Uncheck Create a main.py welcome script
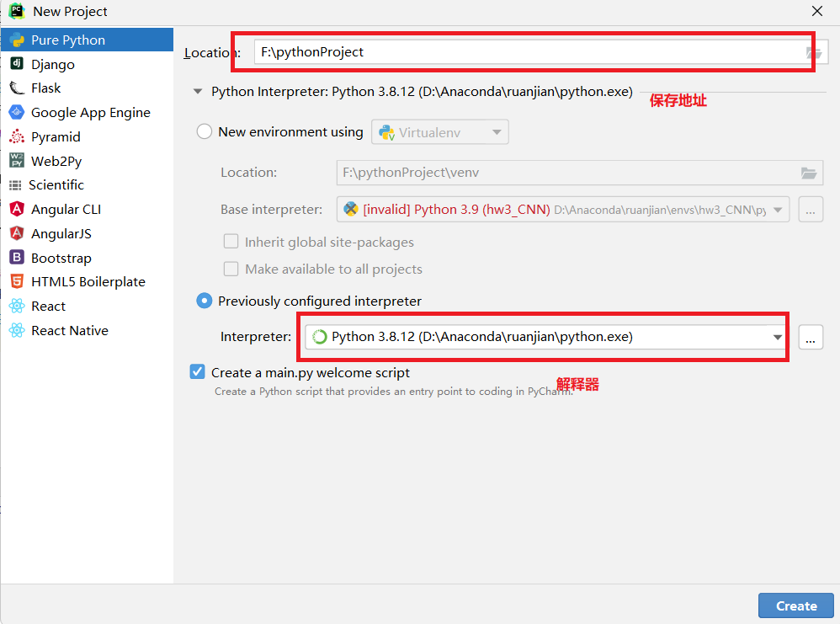The image size is (840, 624). [x=197, y=371]
